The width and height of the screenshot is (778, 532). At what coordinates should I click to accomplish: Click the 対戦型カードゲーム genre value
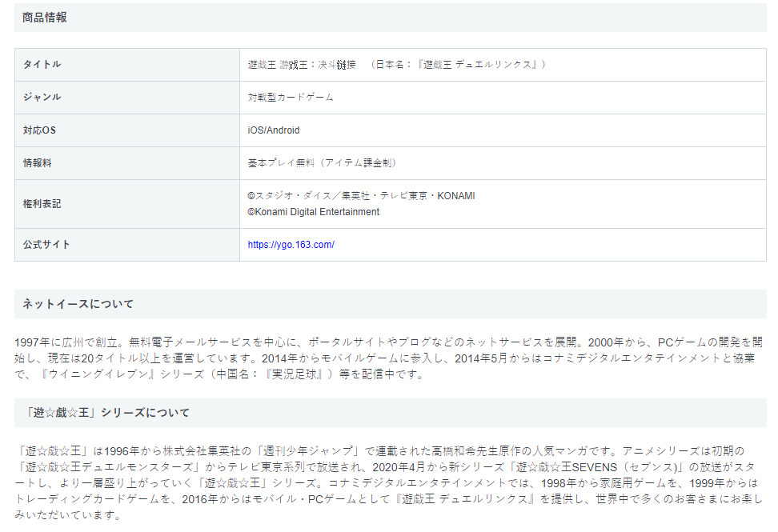click(291, 97)
